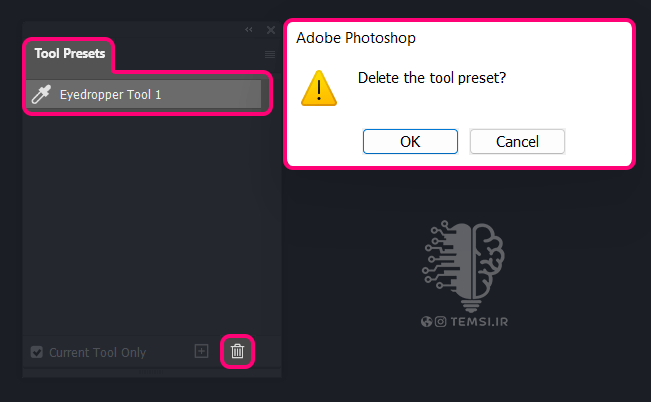This screenshot has height=402, width=651.
Task: Click the Adobe Photoshop dialog title
Action: point(356,38)
